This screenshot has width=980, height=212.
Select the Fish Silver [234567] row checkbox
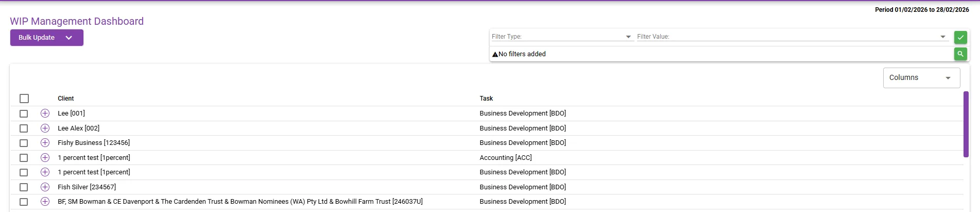[x=24, y=187]
